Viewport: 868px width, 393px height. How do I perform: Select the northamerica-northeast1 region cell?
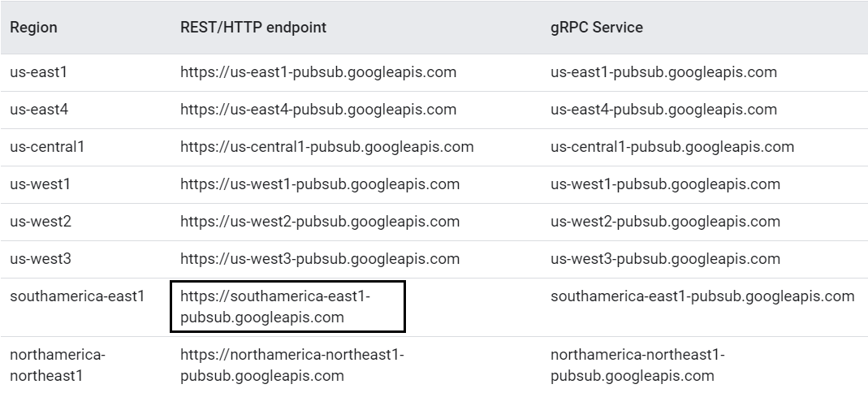(x=58, y=365)
